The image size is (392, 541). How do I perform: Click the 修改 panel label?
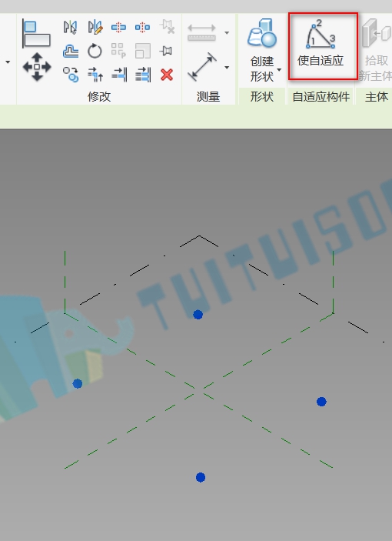tap(99, 97)
